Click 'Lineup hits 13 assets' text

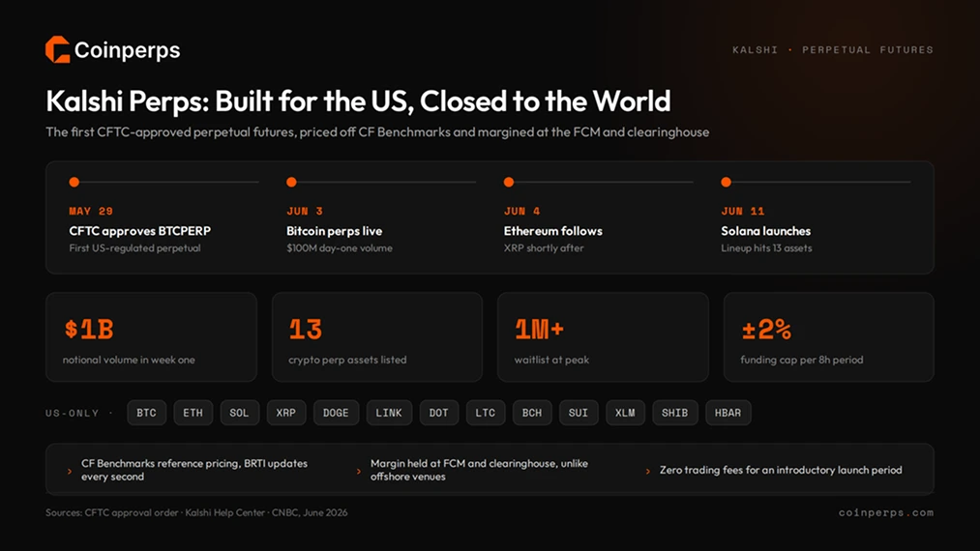pos(766,248)
